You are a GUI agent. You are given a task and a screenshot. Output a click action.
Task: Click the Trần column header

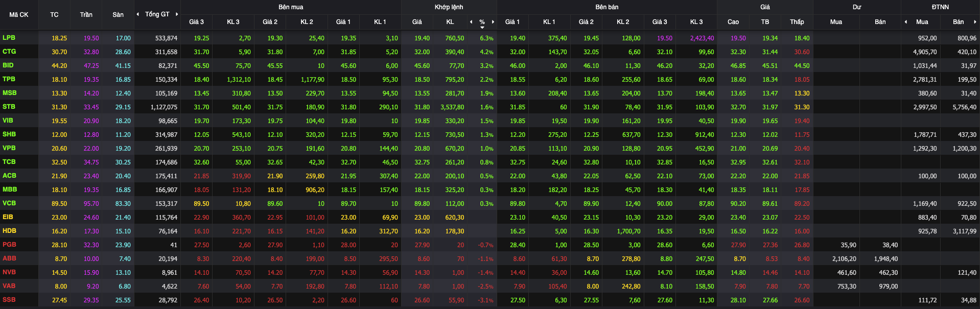click(86, 15)
